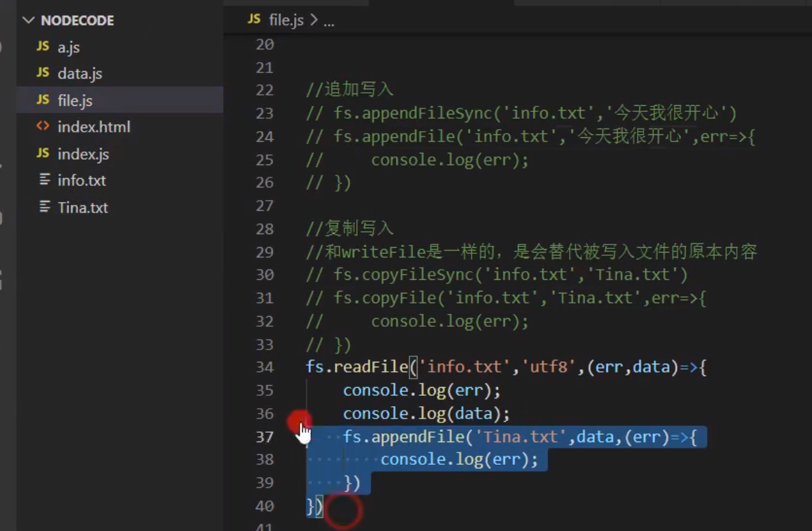Screen dimensions: 812x531
Task: Click the fs.readFile call on line 34
Action: click(x=506, y=367)
